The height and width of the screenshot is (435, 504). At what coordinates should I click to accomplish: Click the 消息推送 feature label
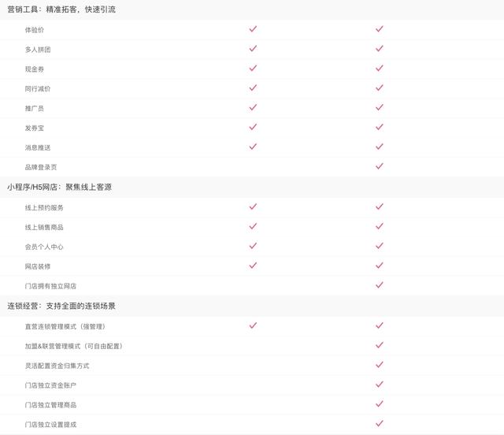click(38, 147)
